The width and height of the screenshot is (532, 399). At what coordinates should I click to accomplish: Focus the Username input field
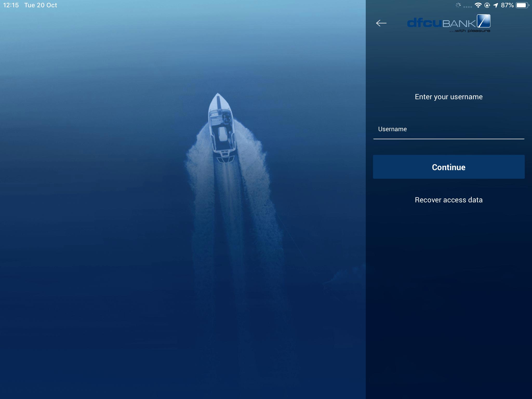(449, 129)
